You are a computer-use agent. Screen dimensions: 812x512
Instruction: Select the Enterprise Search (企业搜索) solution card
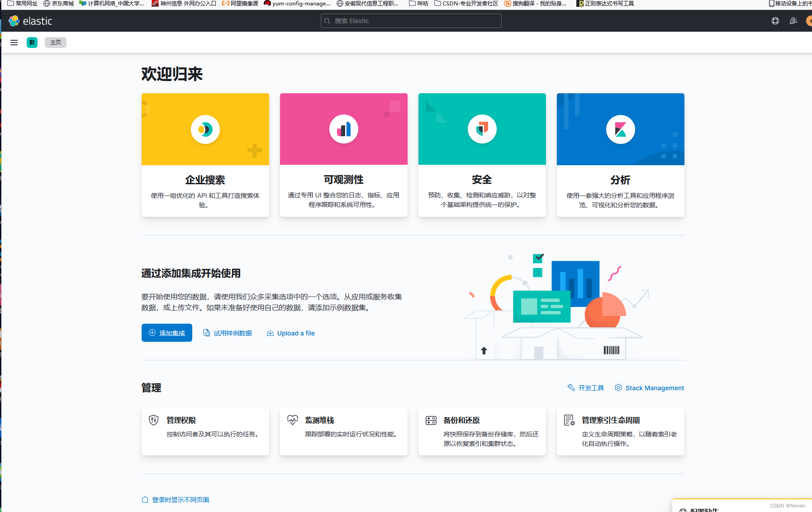point(205,155)
